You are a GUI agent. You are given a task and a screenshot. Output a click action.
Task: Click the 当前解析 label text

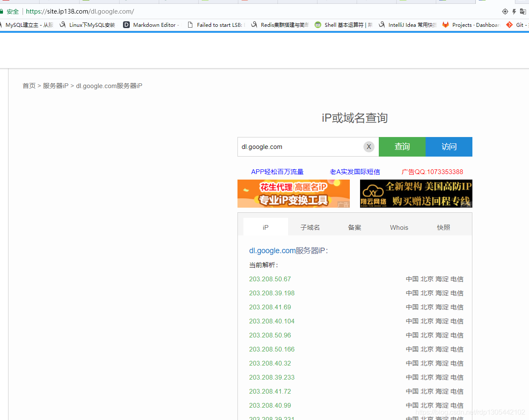[263, 265]
